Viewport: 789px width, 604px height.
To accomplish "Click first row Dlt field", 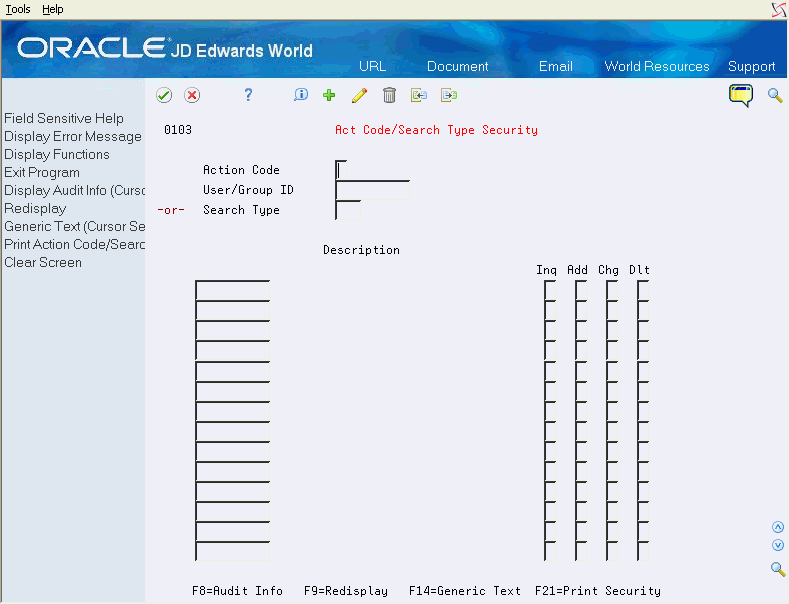I will 643,290.
